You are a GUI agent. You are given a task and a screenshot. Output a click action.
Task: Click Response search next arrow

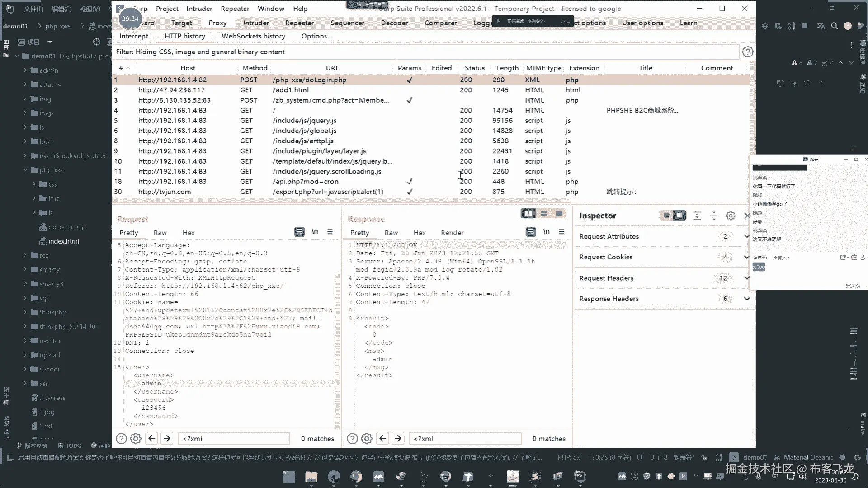[x=398, y=438]
